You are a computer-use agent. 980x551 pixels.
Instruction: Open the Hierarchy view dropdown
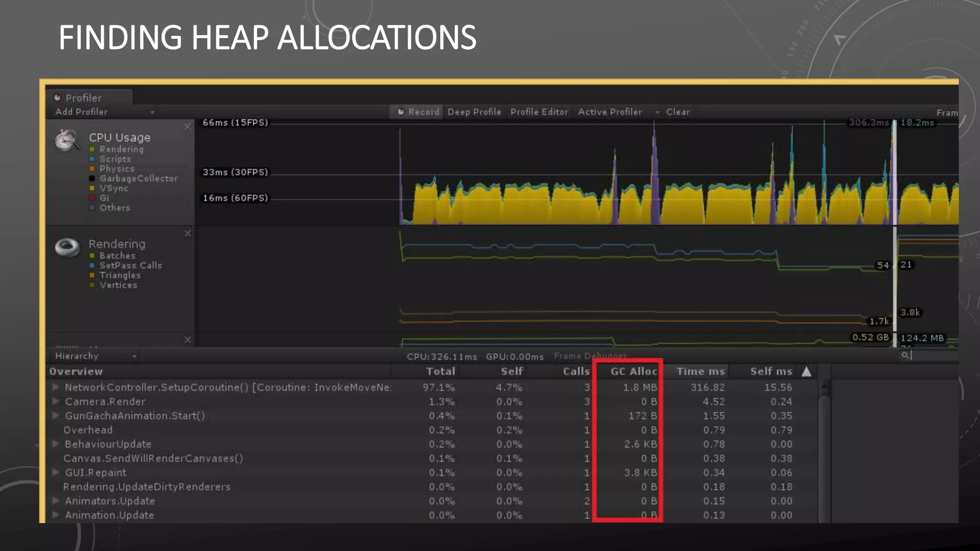click(x=95, y=356)
